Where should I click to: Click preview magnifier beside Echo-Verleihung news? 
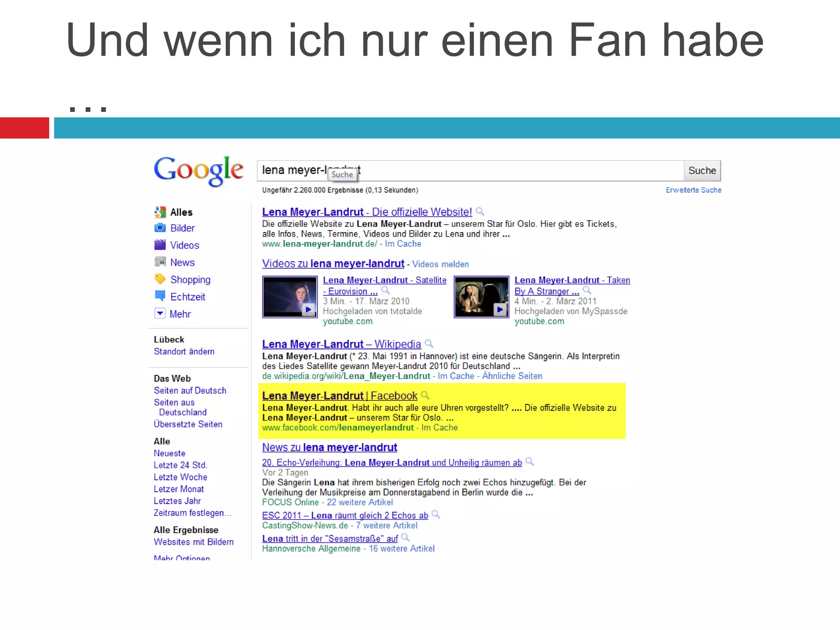click(530, 462)
